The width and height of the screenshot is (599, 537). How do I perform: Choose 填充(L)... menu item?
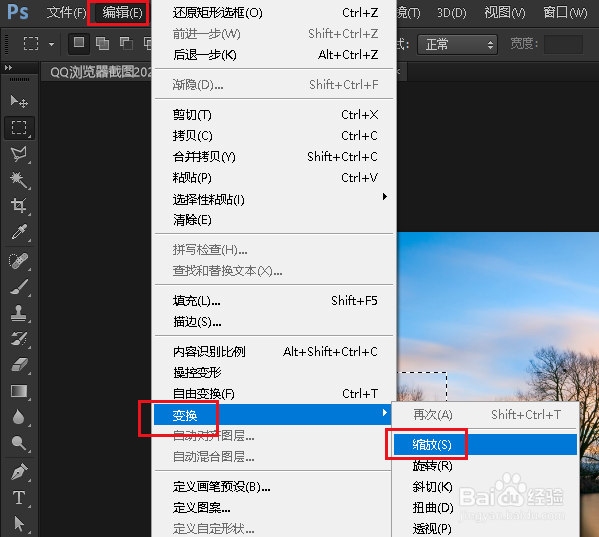(274, 301)
